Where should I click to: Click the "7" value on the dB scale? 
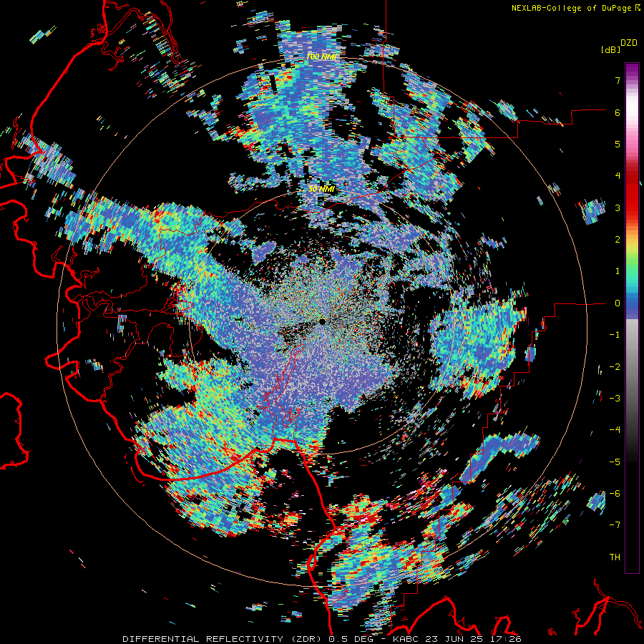point(618,80)
